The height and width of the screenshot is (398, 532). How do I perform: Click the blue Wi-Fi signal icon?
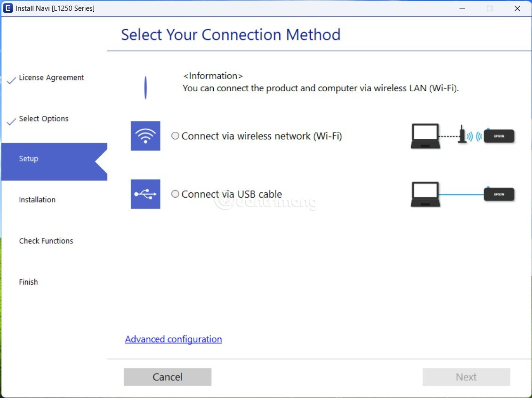coord(145,136)
